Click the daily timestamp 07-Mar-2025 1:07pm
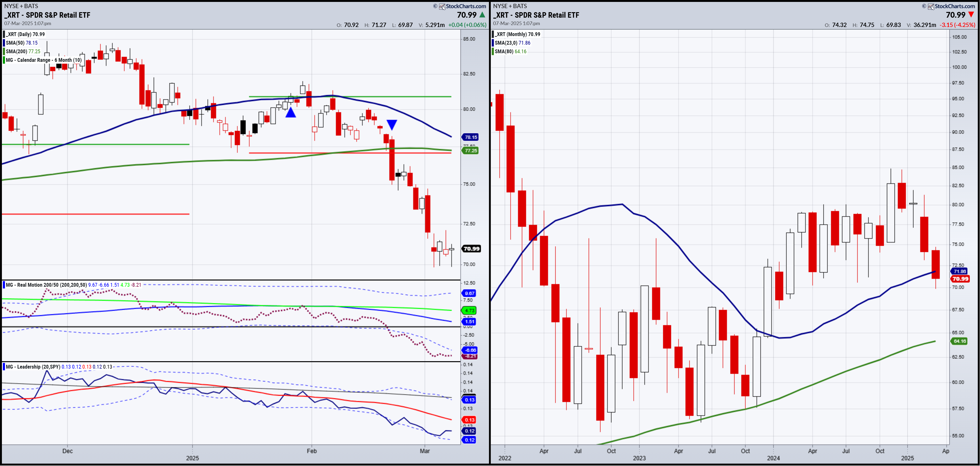This screenshot has height=466, width=980. coord(28,24)
